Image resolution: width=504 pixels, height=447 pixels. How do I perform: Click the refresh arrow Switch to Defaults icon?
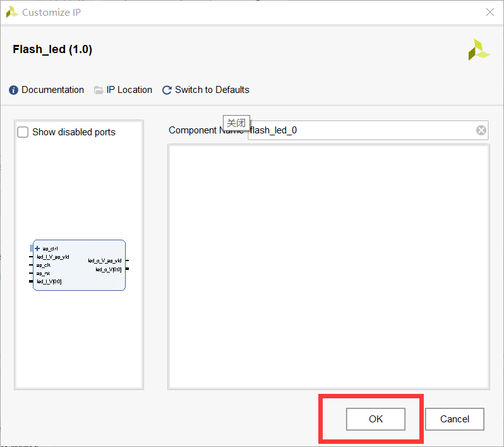click(167, 90)
